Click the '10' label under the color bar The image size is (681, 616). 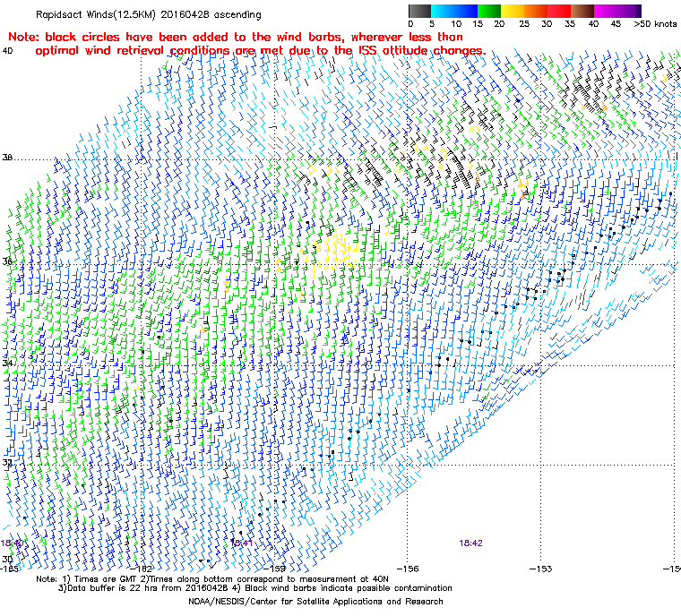click(456, 24)
